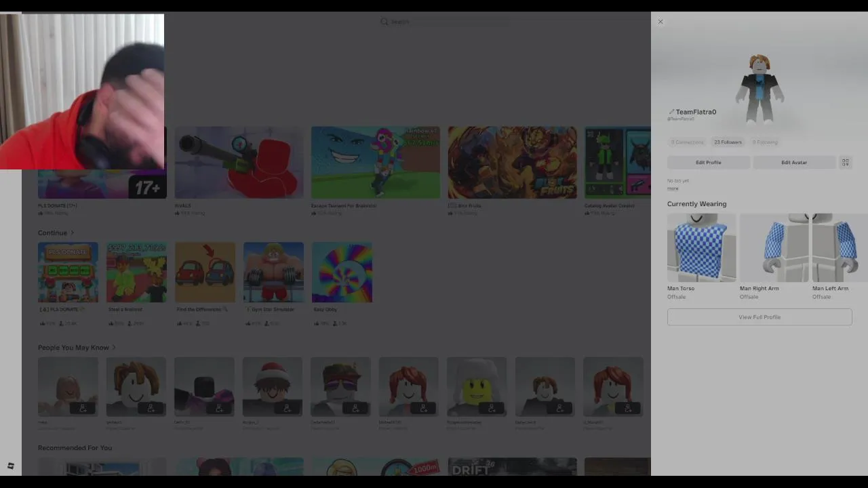Open the RIVALS game thumbnail
Viewport: 868px width, 488px height.
[239, 163]
